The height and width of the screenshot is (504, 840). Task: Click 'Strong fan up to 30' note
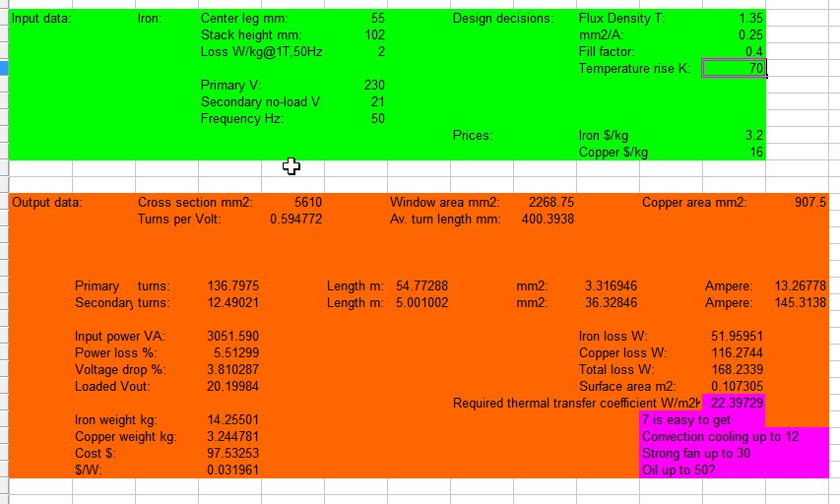(696, 453)
